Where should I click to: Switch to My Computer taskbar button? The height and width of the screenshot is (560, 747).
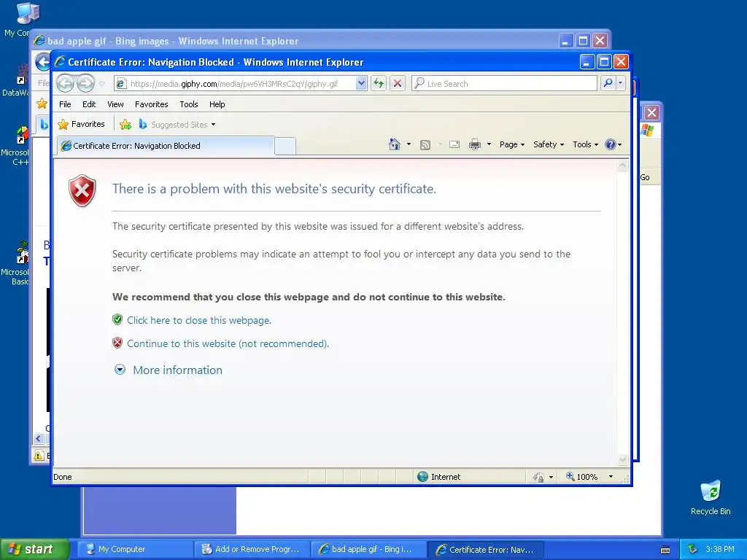coord(136,549)
